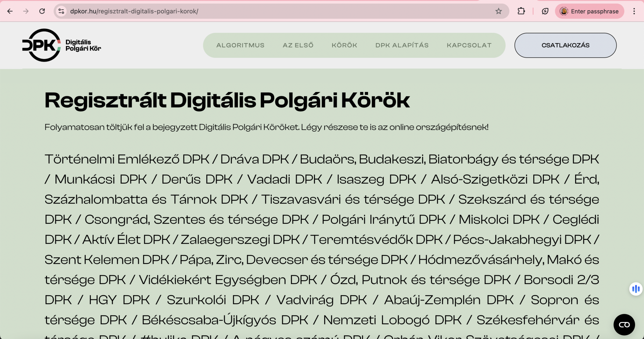Viewport: 644px width, 339px height.
Task: Go to the AZ ELSŐ page
Action: click(298, 45)
